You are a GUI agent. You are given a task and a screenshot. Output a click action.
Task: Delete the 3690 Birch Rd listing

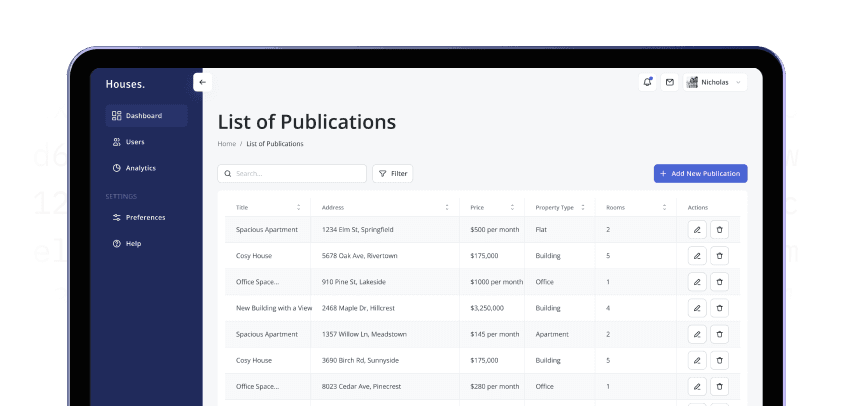720,360
